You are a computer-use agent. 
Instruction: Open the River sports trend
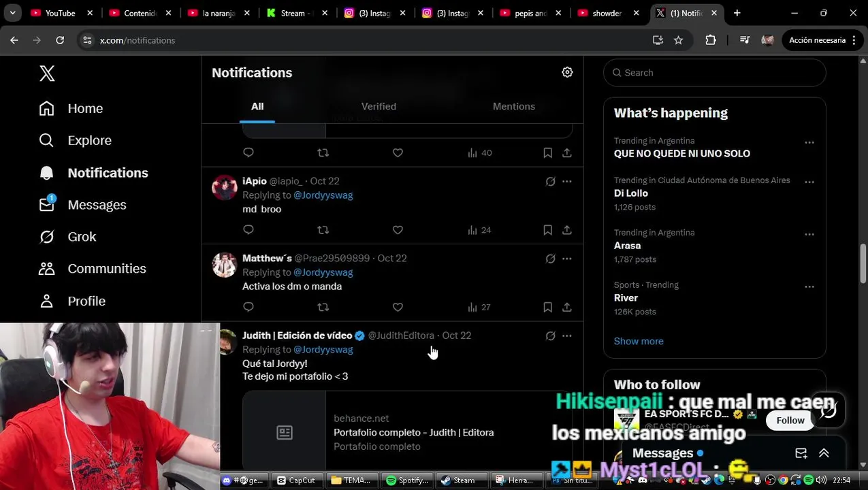coord(626,298)
